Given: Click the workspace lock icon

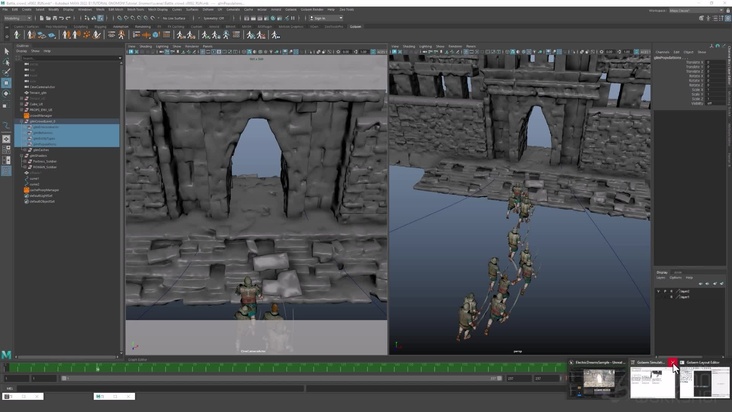Looking at the screenshot, I should click(728, 10).
